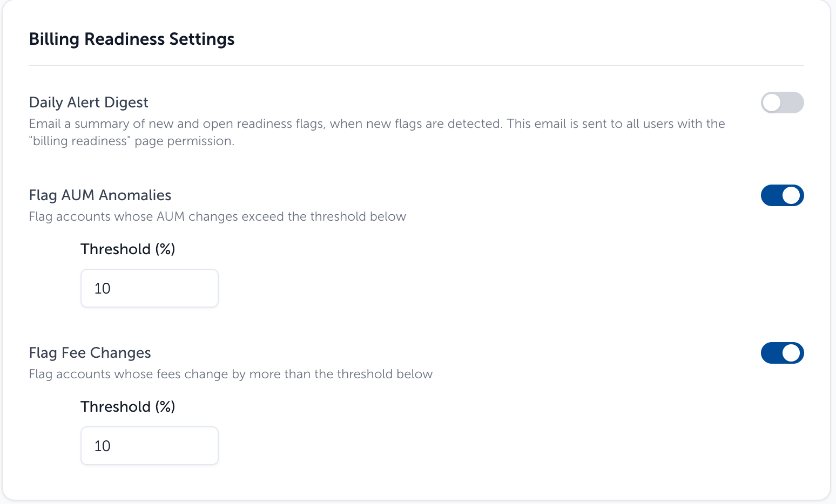Focus the Fee Changes threshold input field

tap(150, 446)
